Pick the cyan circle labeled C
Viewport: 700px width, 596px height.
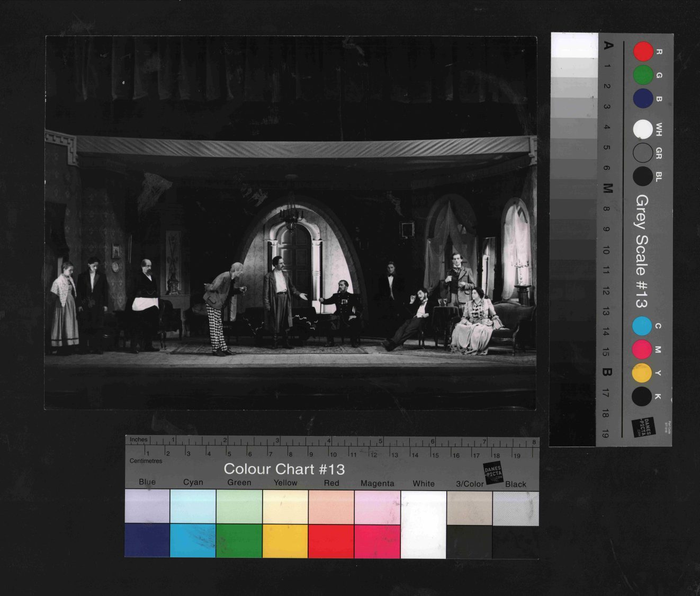642,326
